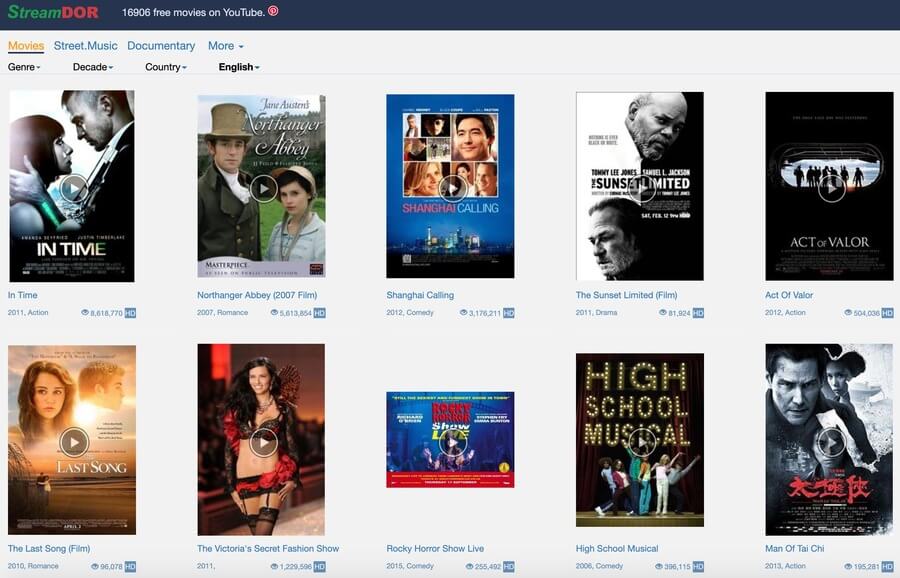Click HD badge for Act Of Valor
Screen dimensions: 900x578
pyautogui.click(x=887, y=313)
